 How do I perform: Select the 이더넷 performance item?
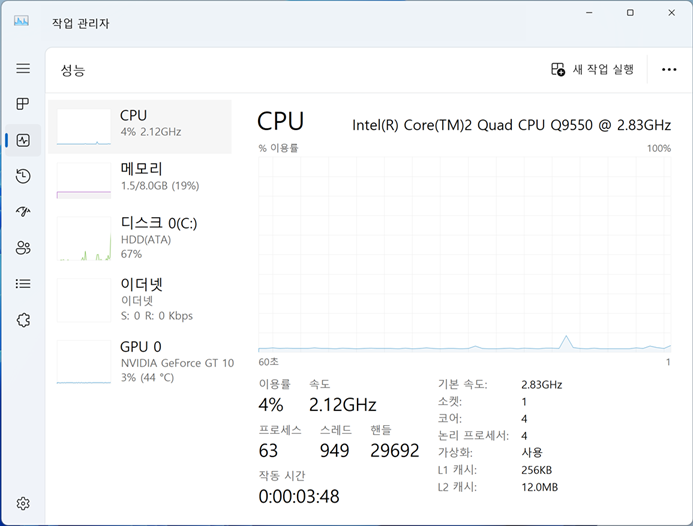tap(143, 299)
